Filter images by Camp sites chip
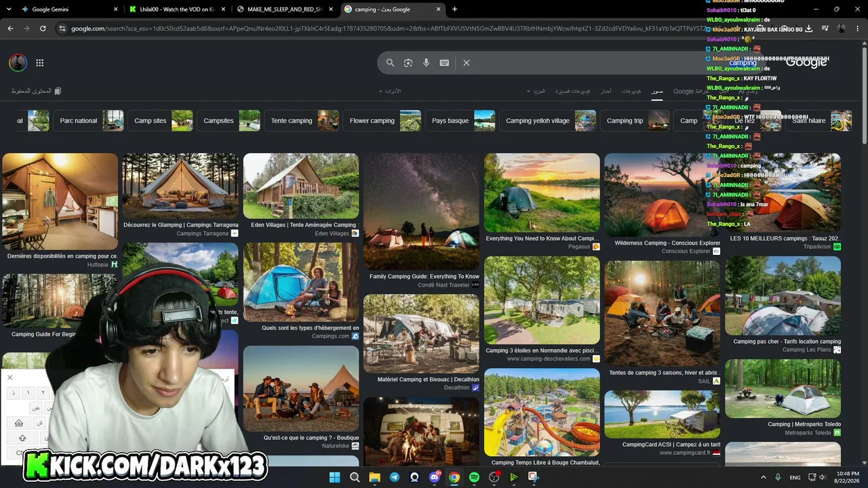This screenshot has width=868, height=488. pos(160,121)
